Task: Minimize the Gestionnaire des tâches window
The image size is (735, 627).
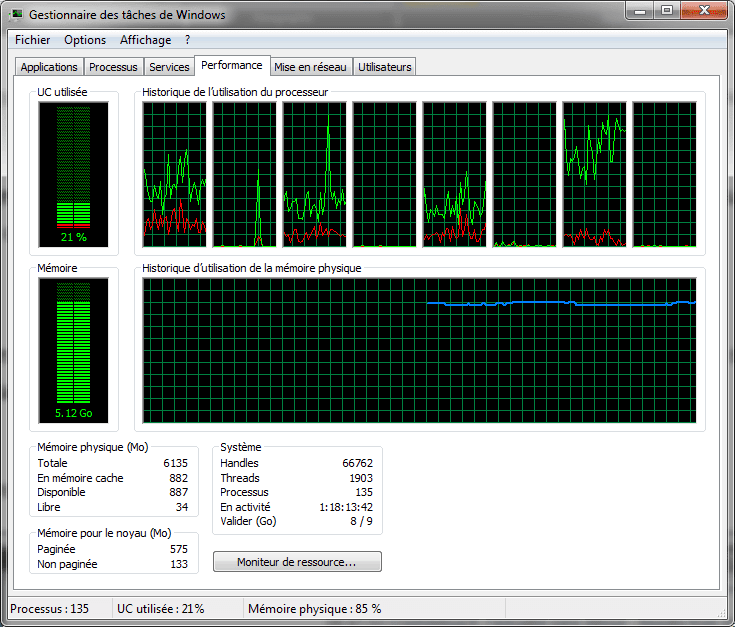Action: click(x=640, y=11)
